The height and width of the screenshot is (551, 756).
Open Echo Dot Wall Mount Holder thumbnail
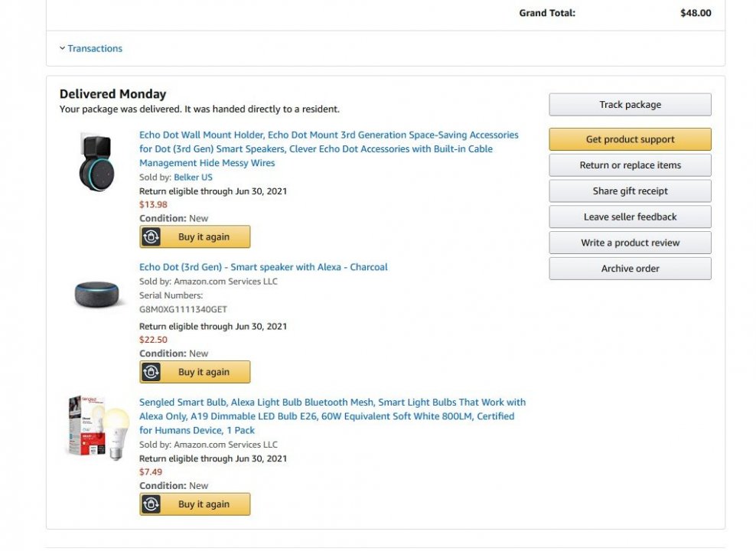[x=96, y=162]
